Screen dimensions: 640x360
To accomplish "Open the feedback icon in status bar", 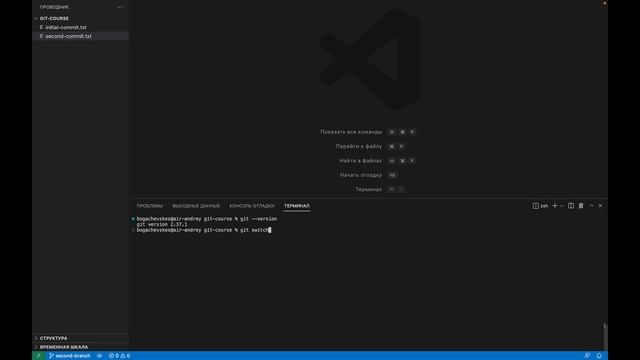I will point(587,356).
